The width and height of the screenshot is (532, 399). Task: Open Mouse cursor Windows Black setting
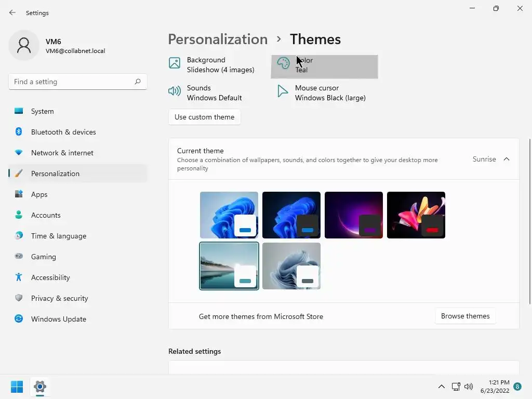coord(324,92)
